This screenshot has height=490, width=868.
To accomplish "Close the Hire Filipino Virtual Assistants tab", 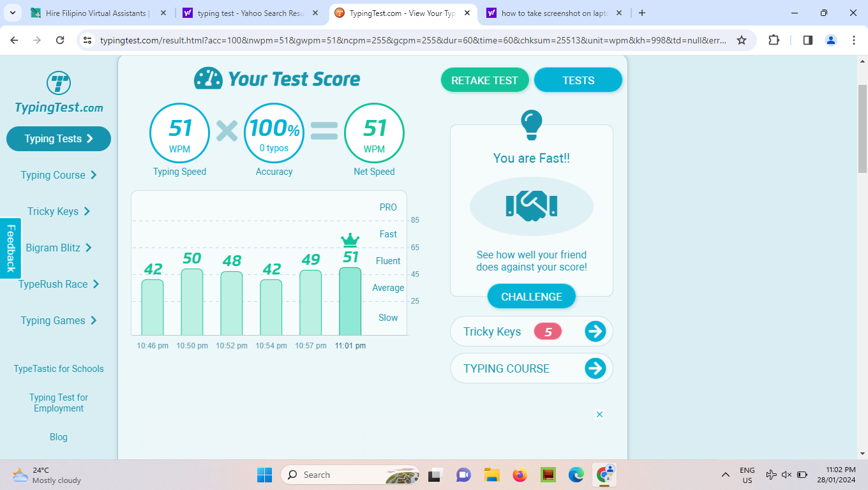I will 163,13.
